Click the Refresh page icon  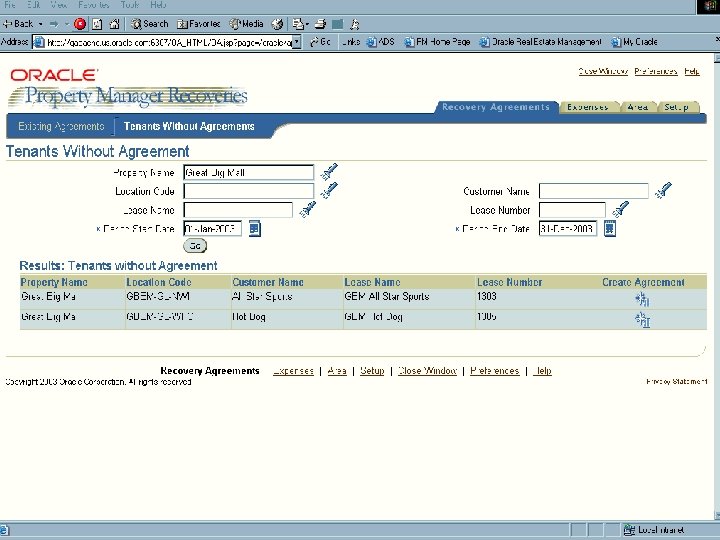[97, 24]
